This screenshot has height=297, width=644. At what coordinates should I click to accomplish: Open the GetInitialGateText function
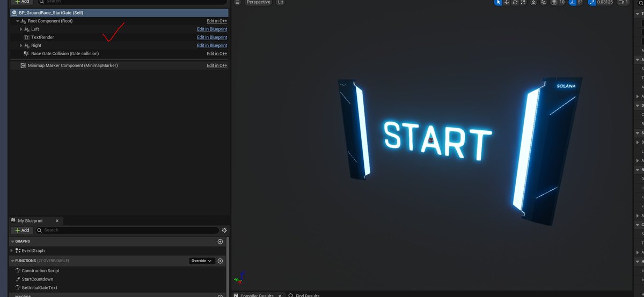pyautogui.click(x=39, y=288)
